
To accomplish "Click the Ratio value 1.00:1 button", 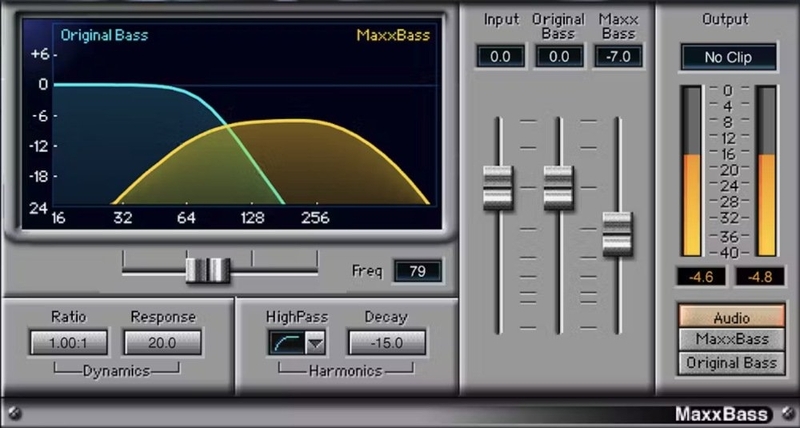I will (x=69, y=343).
